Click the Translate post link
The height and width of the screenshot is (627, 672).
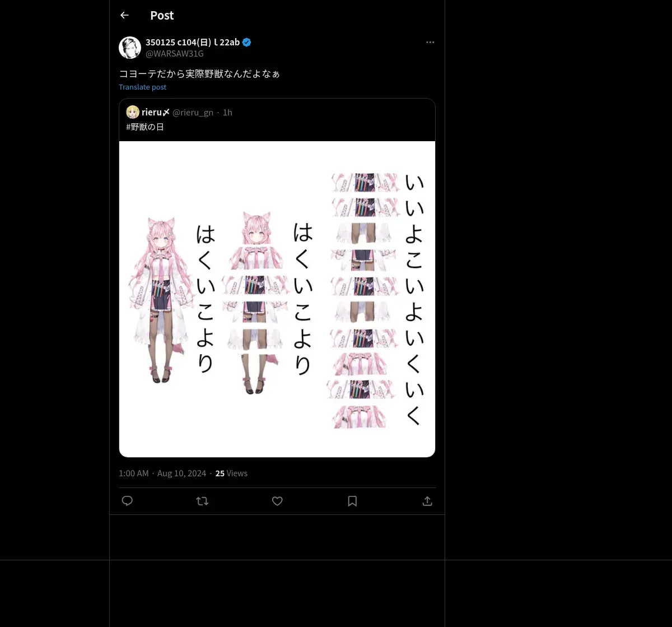pyautogui.click(x=143, y=87)
